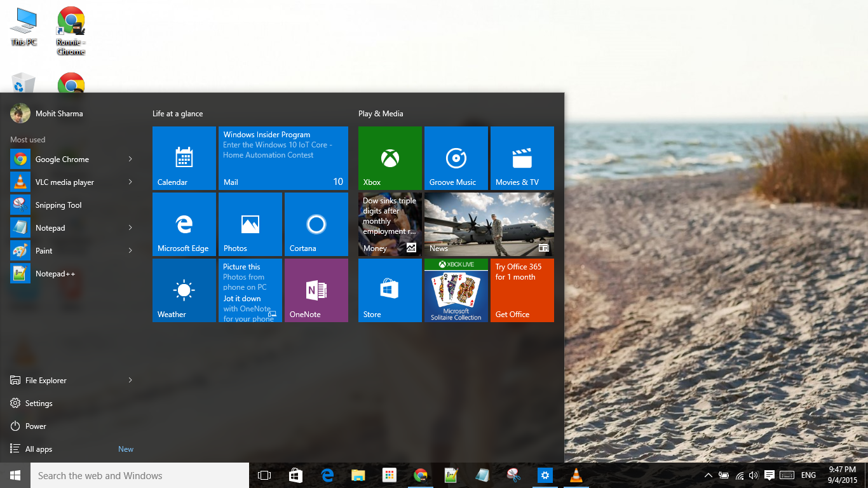
Task: Switch to Notepad++ on the taskbar
Action: tap(451, 475)
